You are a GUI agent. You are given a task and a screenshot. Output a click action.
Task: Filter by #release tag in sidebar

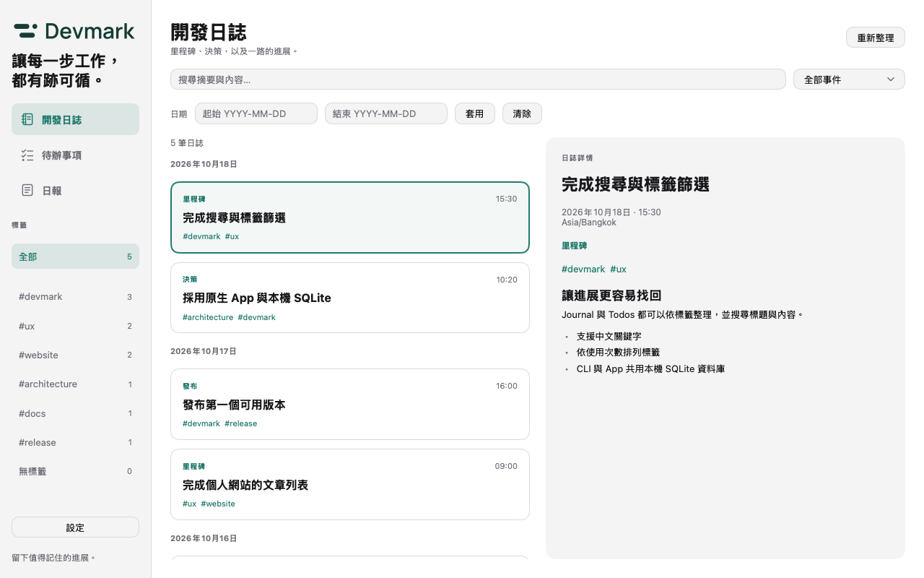tap(75, 442)
